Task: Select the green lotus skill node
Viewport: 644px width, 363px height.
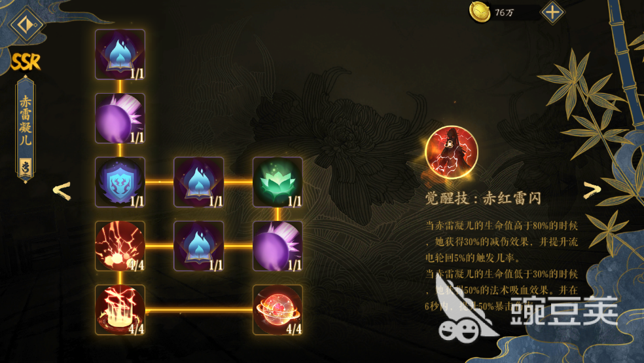Action: click(277, 182)
